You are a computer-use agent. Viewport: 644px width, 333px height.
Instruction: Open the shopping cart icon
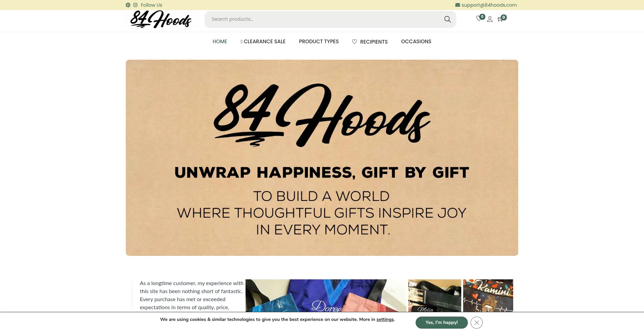tap(500, 19)
